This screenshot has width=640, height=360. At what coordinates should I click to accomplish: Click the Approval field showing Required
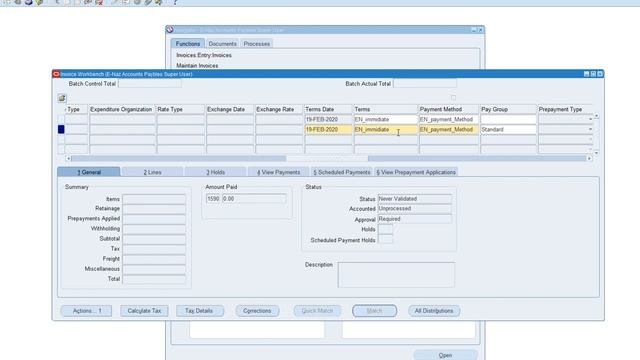point(415,219)
